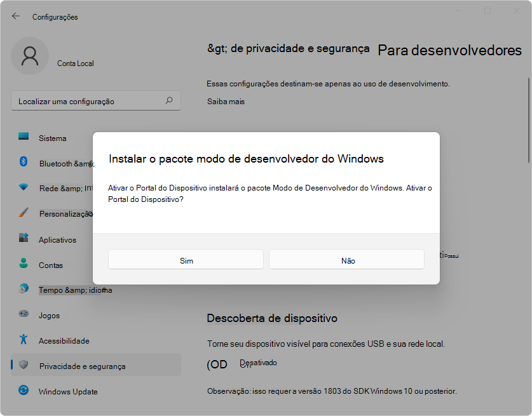Image resolution: width=532 pixels, height=416 pixels.
Task: Select the Privacidade shield icon
Action: pos(24,365)
